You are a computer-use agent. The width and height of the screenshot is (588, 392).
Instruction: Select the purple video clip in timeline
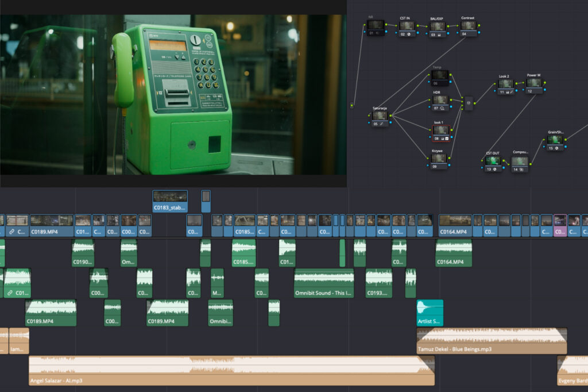click(x=560, y=226)
